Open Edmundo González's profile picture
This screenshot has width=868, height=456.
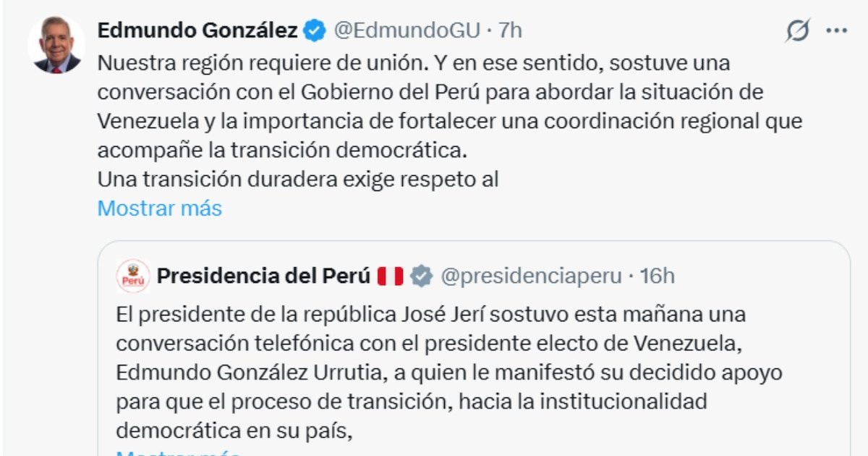pyautogui.click(x=56, y=45)
